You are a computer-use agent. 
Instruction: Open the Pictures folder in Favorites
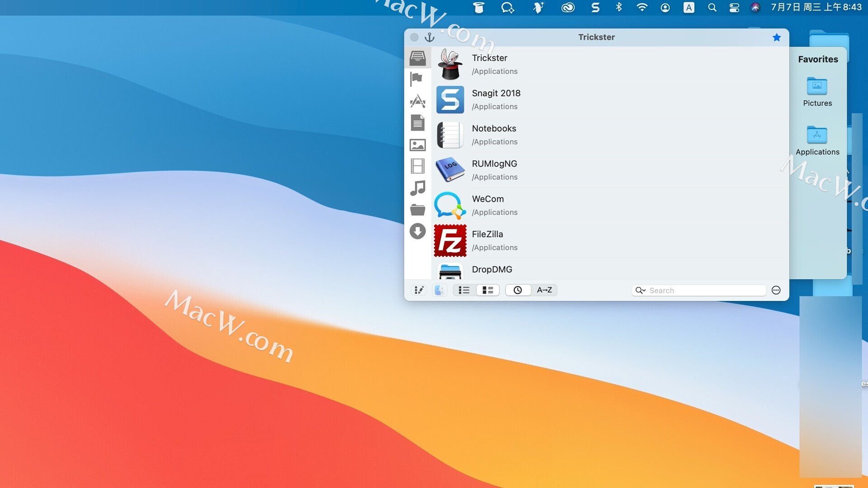817,92
